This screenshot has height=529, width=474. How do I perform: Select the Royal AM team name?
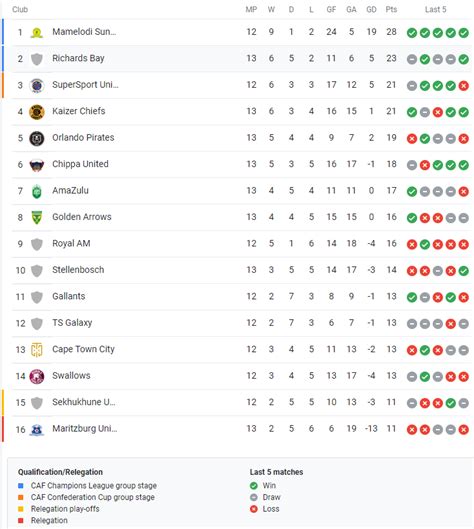[71, 244]
